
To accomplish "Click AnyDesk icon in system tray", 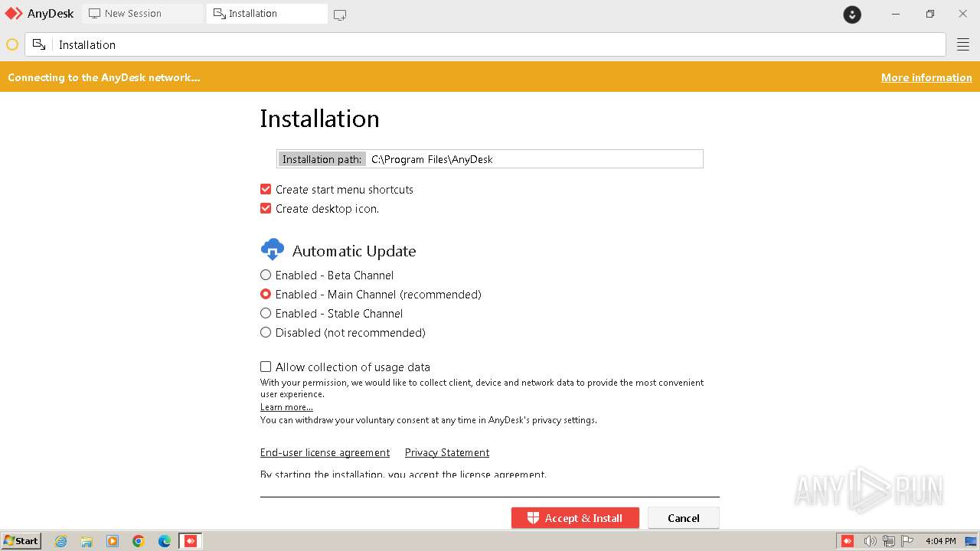I will tap(848, 541).
